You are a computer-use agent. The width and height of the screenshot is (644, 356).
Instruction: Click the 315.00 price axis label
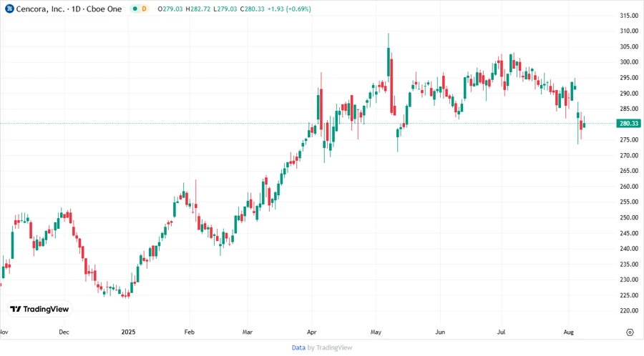[x=629, y=16]
